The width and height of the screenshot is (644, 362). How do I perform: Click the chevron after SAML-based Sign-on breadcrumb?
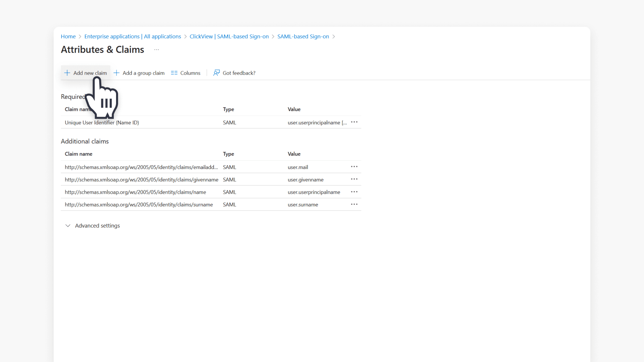pos(334,37)
